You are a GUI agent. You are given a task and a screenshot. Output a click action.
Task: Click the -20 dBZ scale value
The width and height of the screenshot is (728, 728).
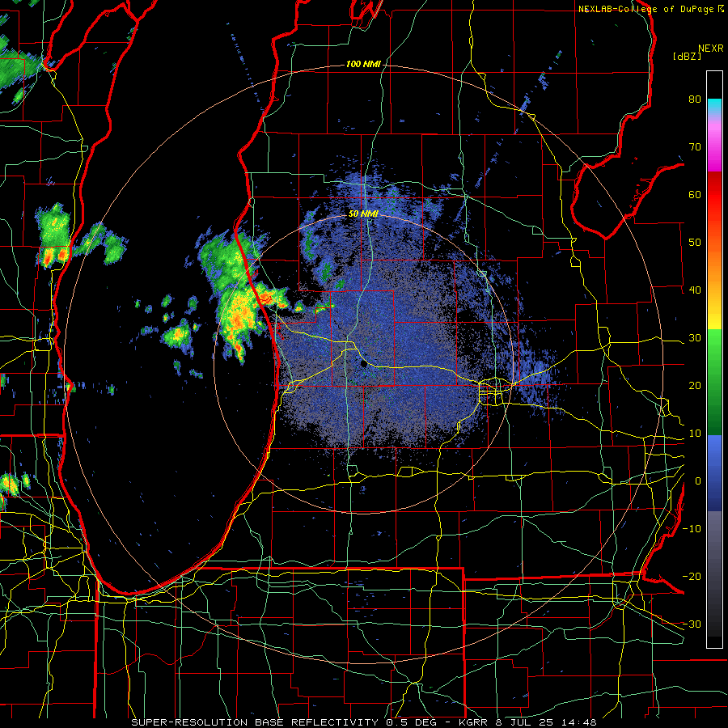(692, 576)
